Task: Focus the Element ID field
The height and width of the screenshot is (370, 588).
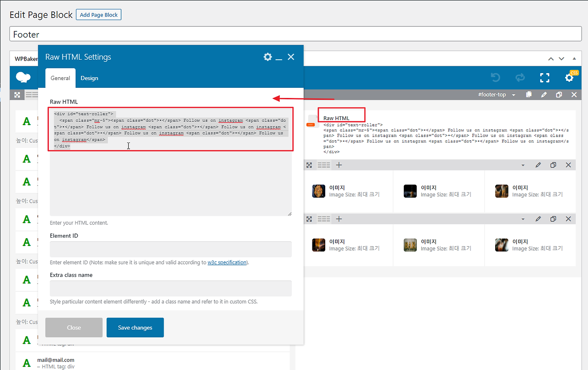Action: point(171,249)
